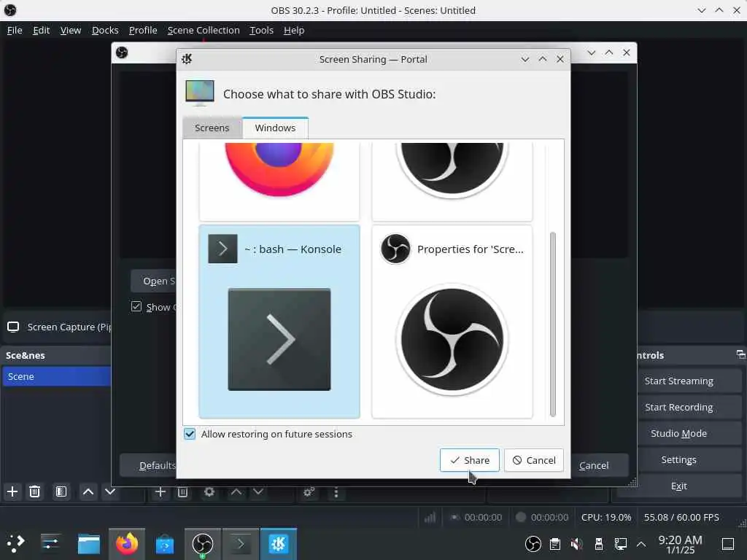Switch to Firefox in the taskbar
747x560 pixels.
127,543
